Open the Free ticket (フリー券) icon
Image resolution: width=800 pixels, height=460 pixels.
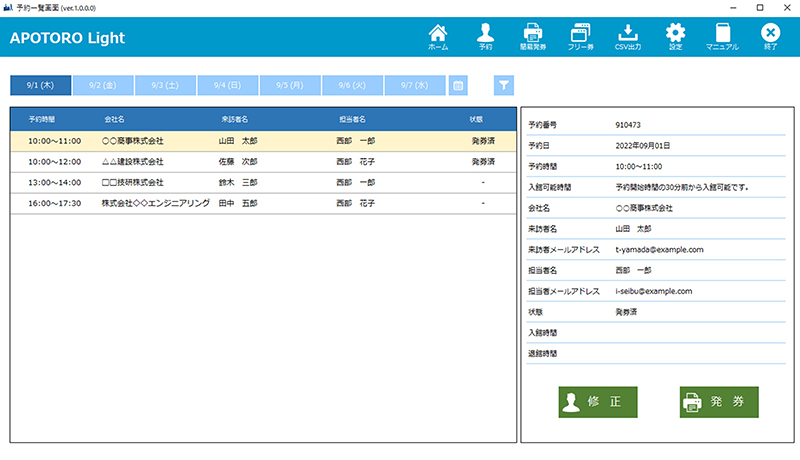click(x=581, y=37)
